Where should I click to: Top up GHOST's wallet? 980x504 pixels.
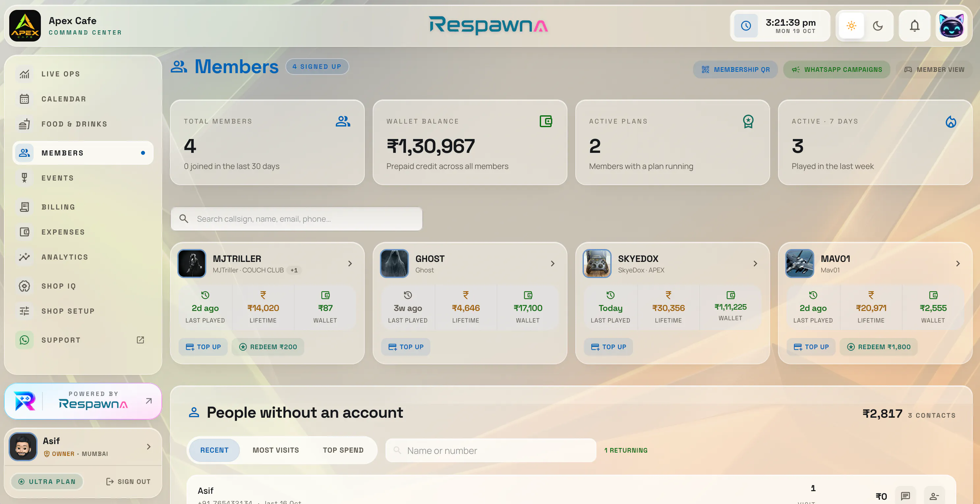[406, 347]
